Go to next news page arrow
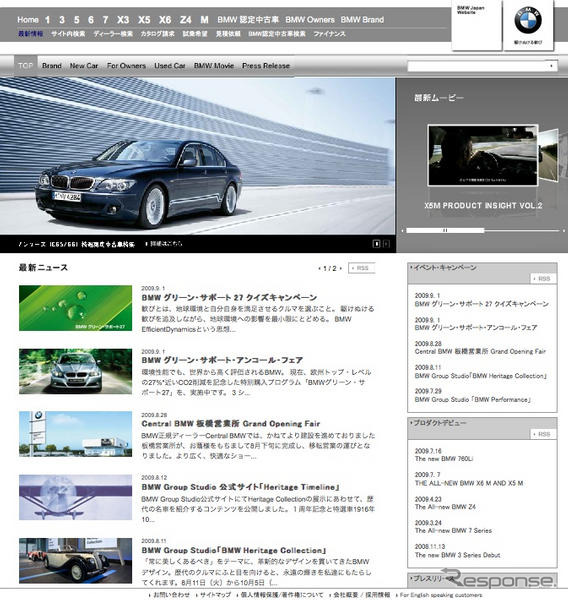Image resolution: width=568 pixels, height=600 pixels. tap(340, 268)
